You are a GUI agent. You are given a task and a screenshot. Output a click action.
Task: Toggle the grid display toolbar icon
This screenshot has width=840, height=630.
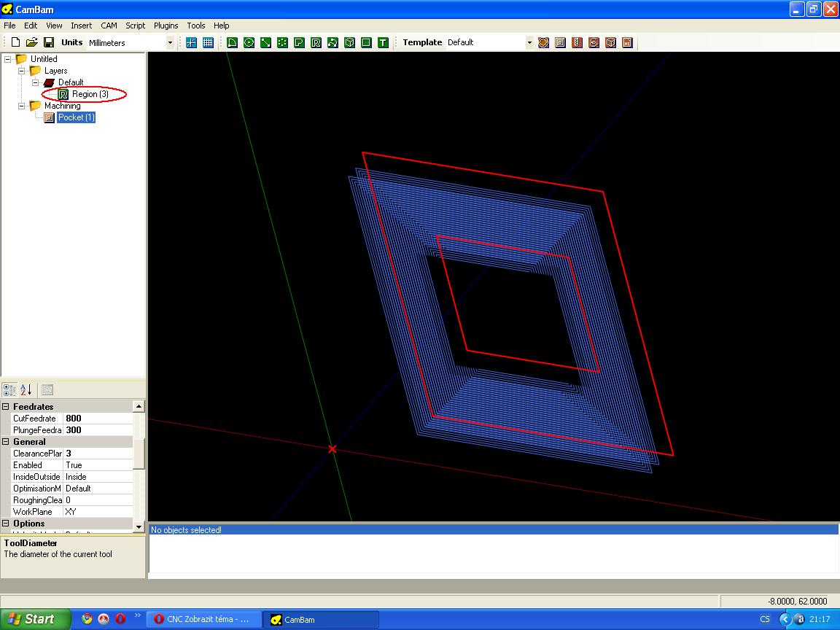coord(208,42)
